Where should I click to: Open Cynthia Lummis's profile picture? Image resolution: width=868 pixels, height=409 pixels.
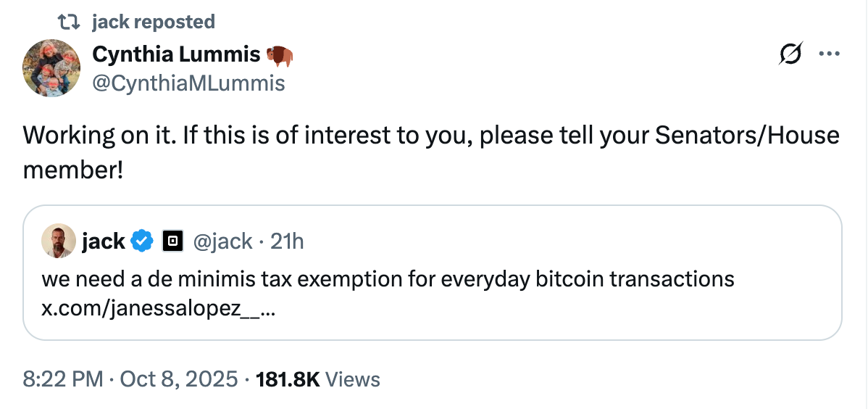51,69
